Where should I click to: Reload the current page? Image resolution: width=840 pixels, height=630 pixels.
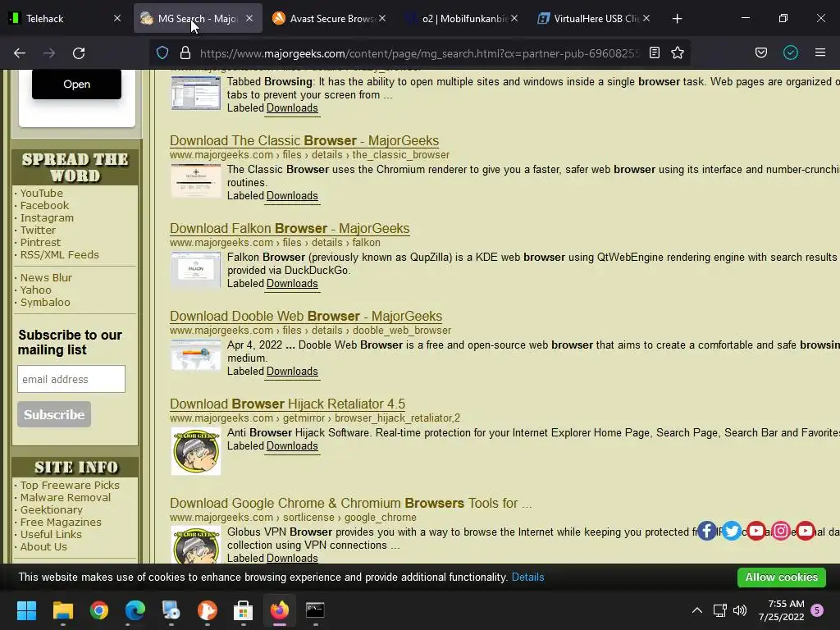pos(79,53)
